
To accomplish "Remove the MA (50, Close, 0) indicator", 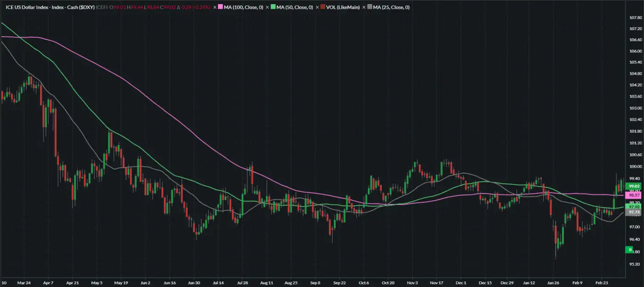I will click(267, 7).
